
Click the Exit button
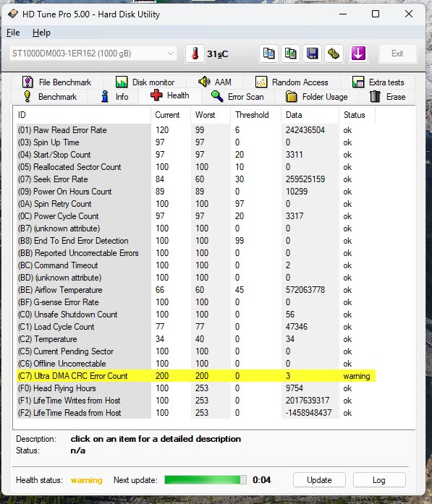(397, 54)
